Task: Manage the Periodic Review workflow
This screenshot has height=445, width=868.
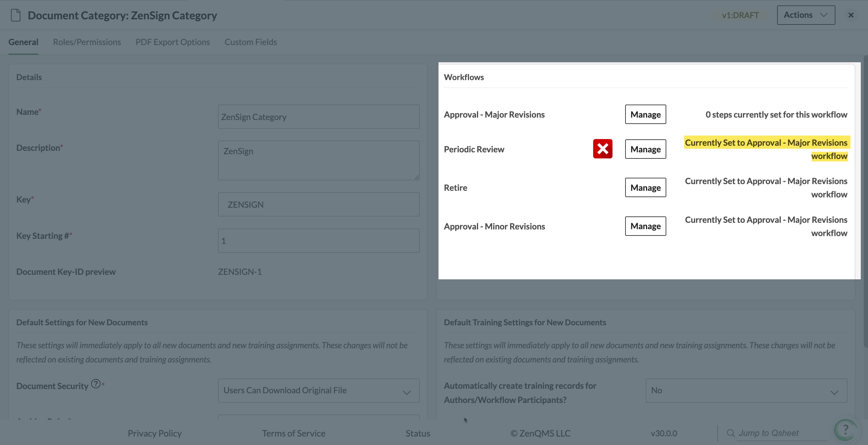Action: coord(645,149)
